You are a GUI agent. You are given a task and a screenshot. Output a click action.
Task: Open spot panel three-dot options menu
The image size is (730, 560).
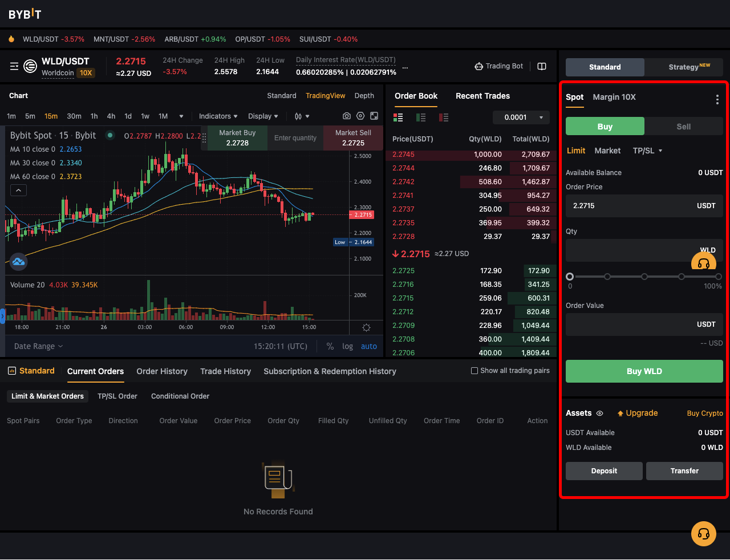point(717,100)
